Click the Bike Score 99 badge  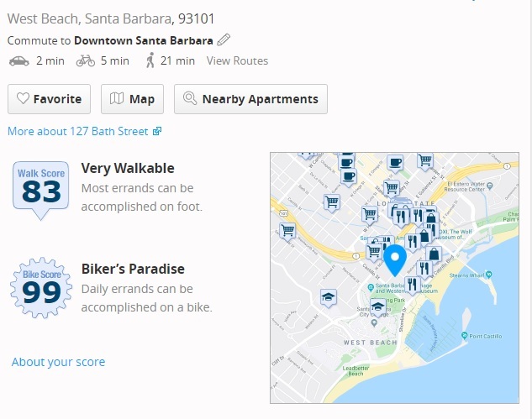pos(41,287)
